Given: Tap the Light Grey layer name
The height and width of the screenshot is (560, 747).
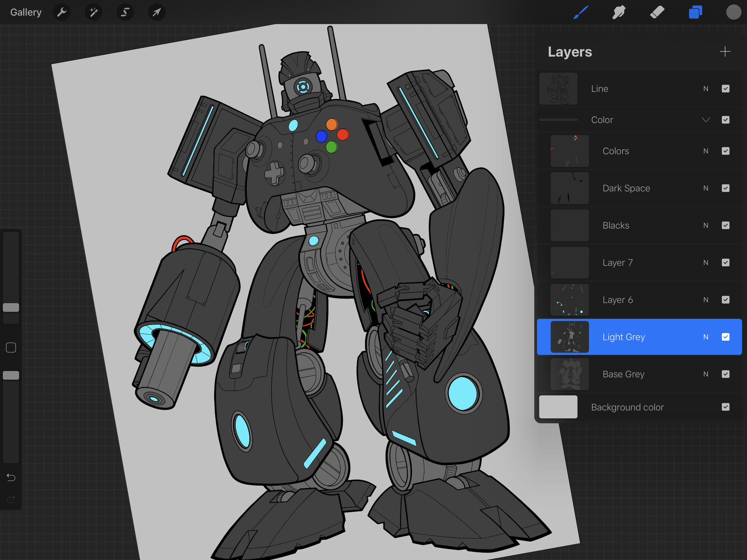Looking at the screenshot, I should point(624,337).
